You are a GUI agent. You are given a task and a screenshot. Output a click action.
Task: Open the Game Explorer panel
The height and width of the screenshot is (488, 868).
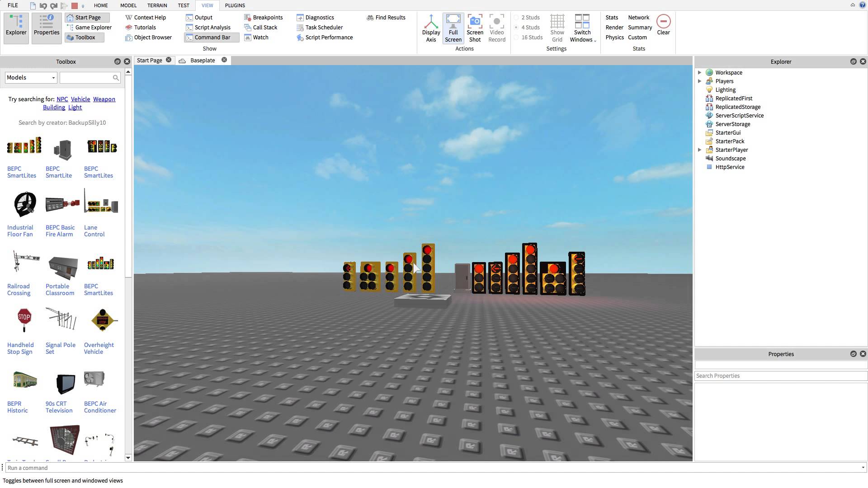point(89,28)
